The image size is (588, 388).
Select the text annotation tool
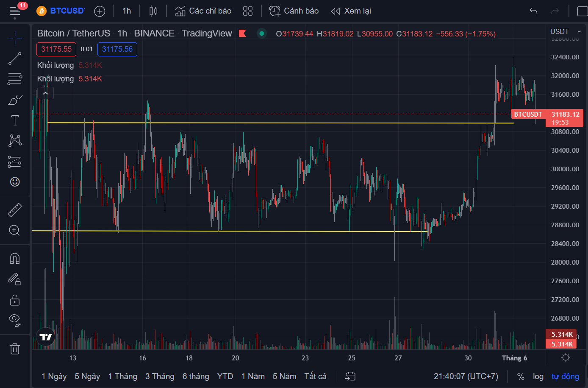coord(15,120)
